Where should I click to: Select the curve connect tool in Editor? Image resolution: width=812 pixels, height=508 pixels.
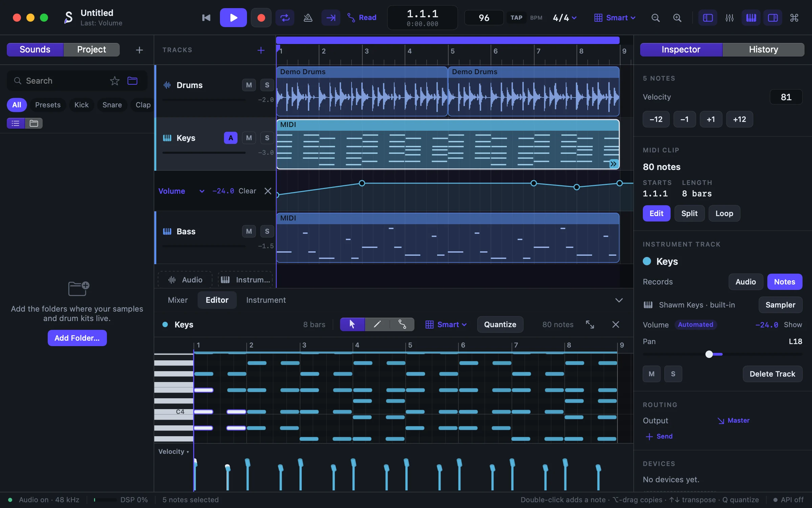(402, 324)
